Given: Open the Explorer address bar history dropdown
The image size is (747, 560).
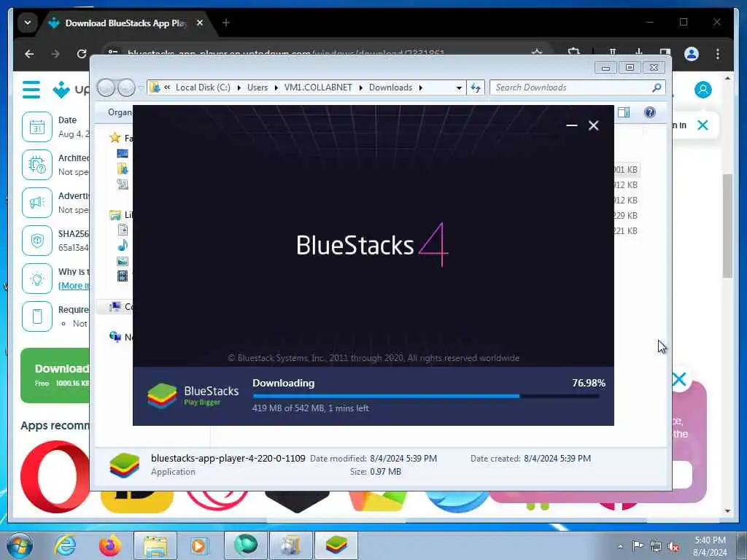Looking at the screenshot, I should click(459, 87).
